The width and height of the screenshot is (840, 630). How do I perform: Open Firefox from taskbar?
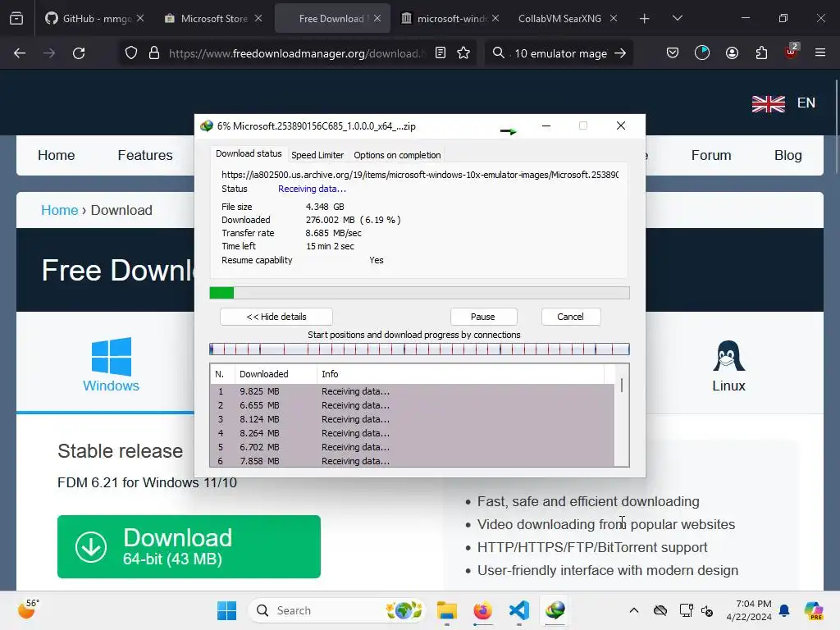click(x=482, y=610)
